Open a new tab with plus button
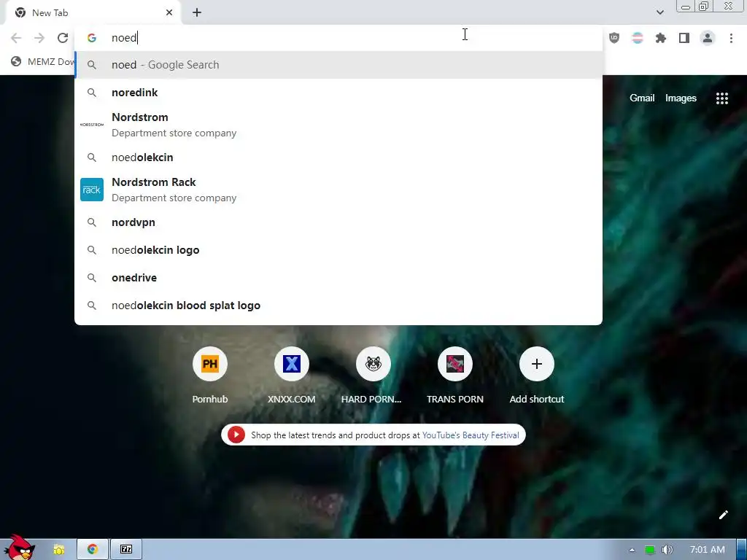The height and width of the screenshot is (560, 747). [197, 13]
